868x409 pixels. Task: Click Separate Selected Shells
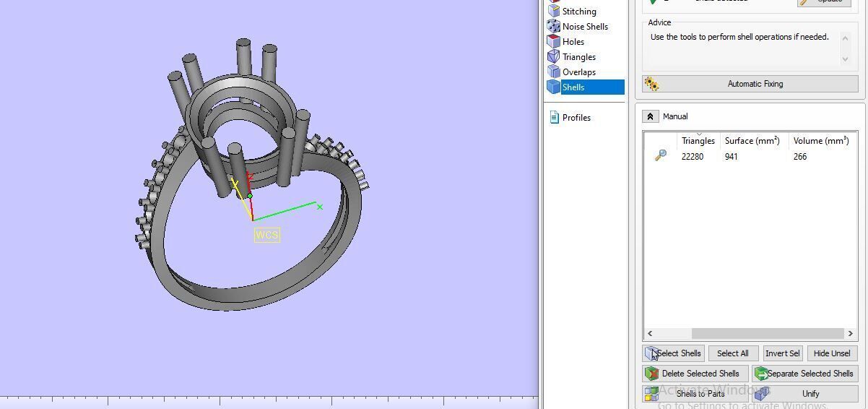click(804, 374)
